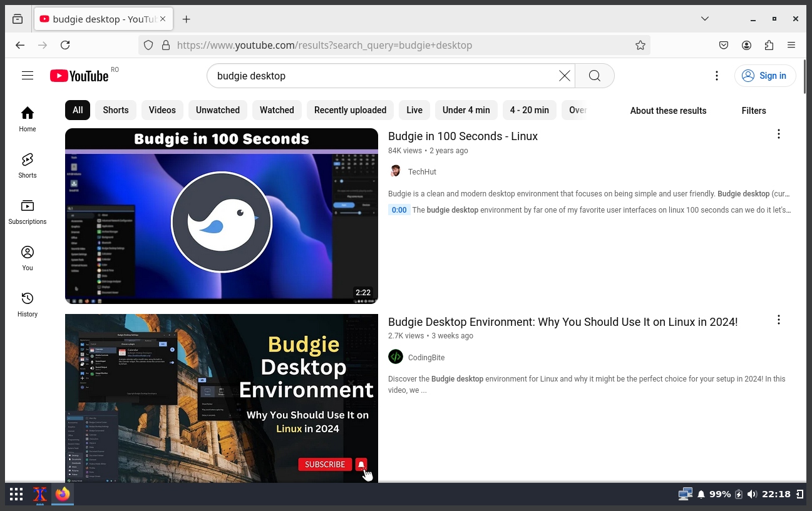View watch History from the sidebar
The image size is (812, 511).
coord(27,304)
